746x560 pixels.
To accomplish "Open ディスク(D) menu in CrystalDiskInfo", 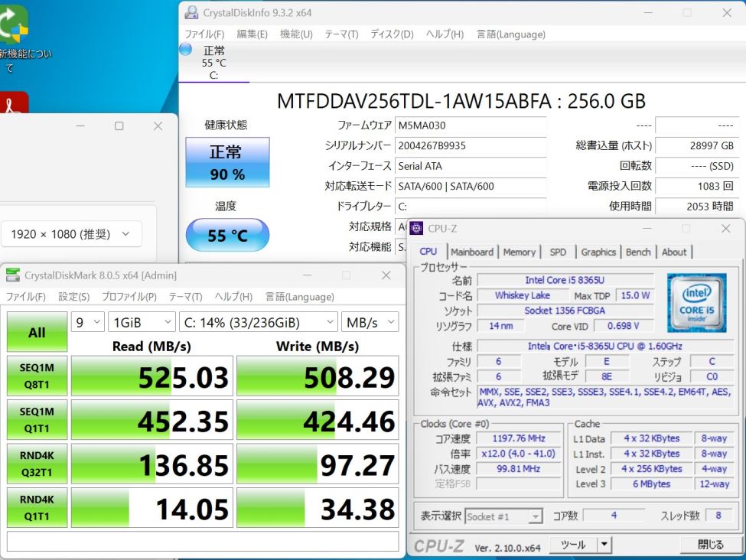I will [x=392, y=34].
